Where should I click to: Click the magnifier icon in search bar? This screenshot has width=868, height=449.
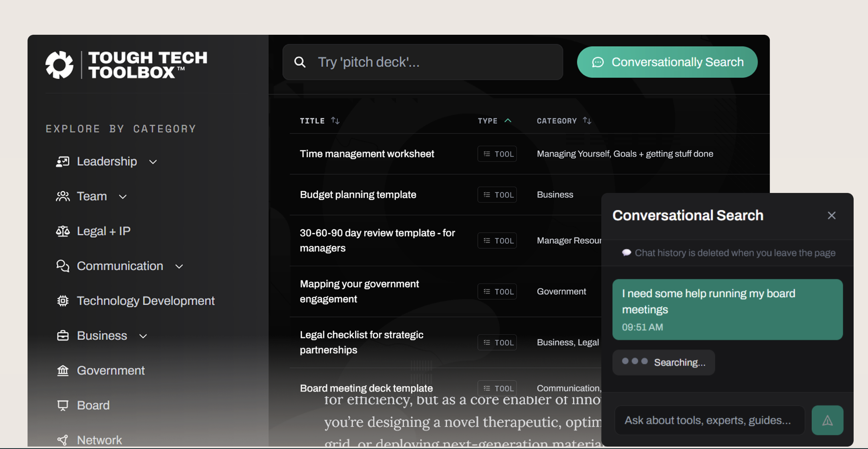click(x=300, y=62)
